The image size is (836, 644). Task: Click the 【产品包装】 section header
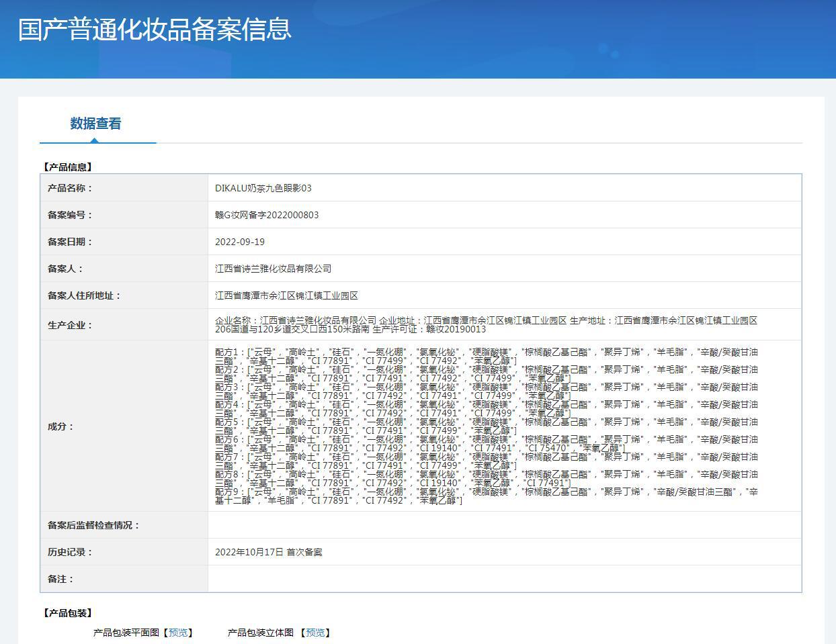(68, 613)
